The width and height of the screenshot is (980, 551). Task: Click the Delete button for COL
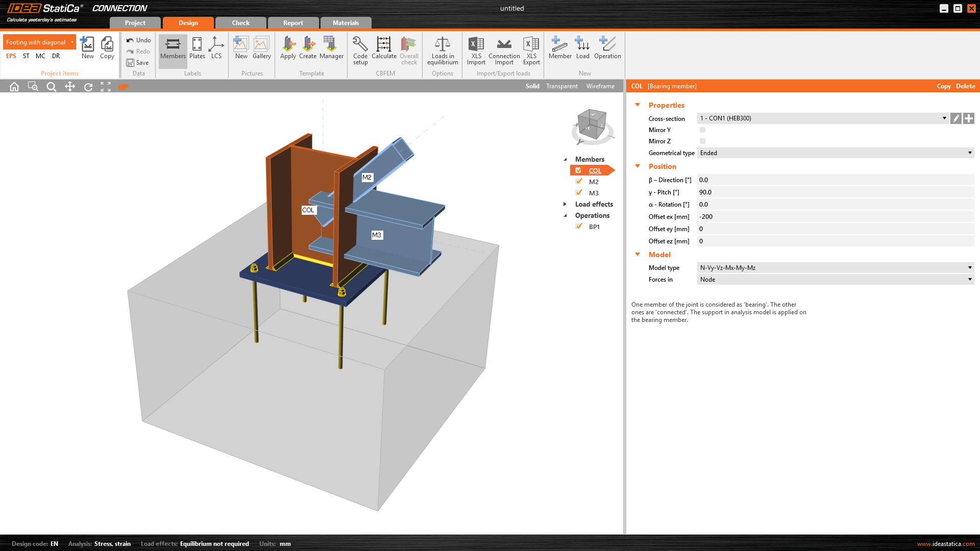click(x=965, y=86)
